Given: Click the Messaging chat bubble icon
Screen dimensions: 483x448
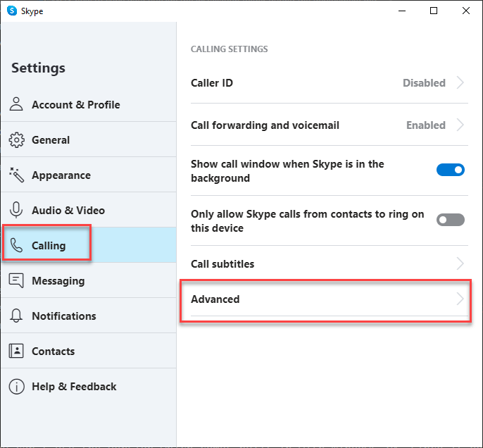Looking at the screenshot, I should 17,280.
